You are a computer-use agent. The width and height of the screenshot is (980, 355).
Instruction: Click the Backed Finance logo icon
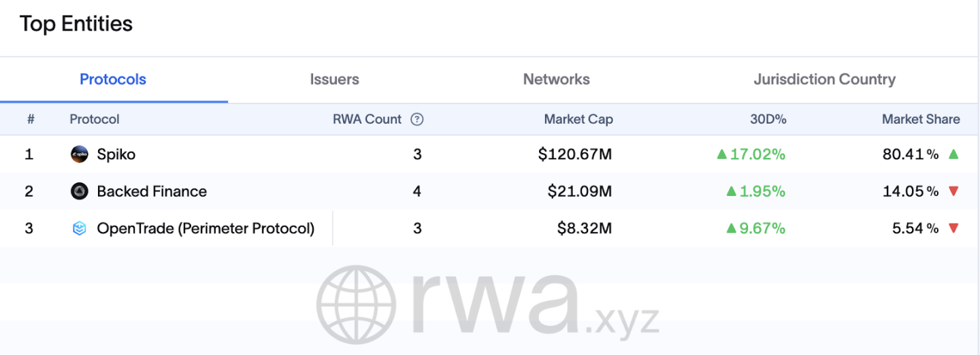80,191
